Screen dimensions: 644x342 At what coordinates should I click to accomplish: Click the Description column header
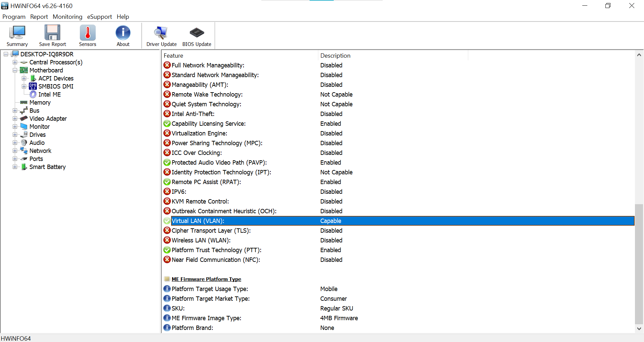tap(393, 56)
